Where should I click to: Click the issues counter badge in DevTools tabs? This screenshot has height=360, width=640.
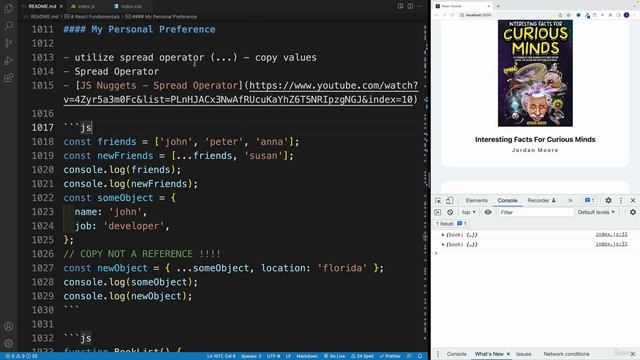pos(589,200)
